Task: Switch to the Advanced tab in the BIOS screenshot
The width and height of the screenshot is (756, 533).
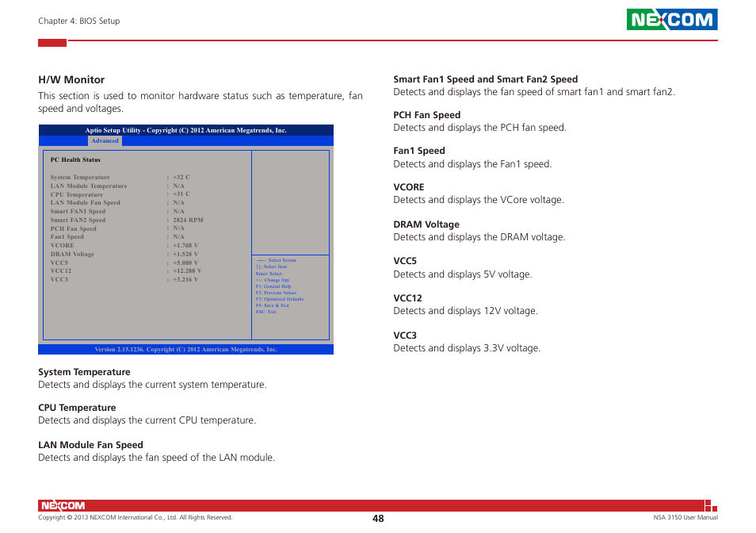Action: pos(105,140)
